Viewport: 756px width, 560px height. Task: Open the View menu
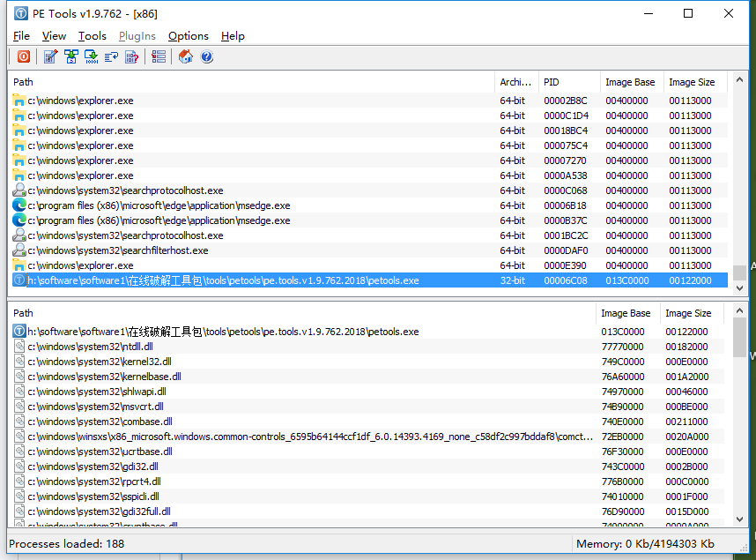(54, 36)
